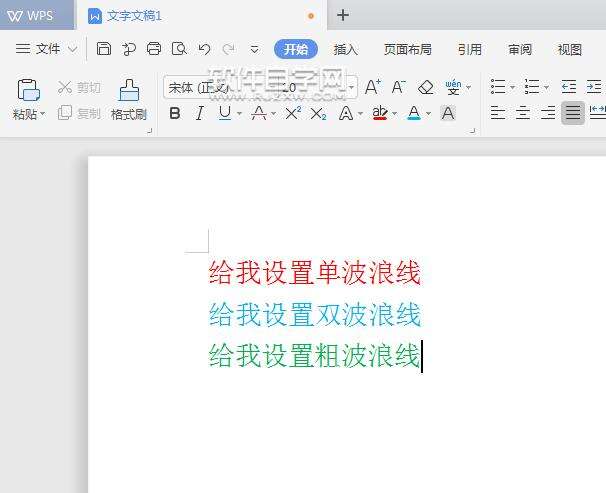
Task: Open the highlight color dropdown arrow
Action: 394,114
